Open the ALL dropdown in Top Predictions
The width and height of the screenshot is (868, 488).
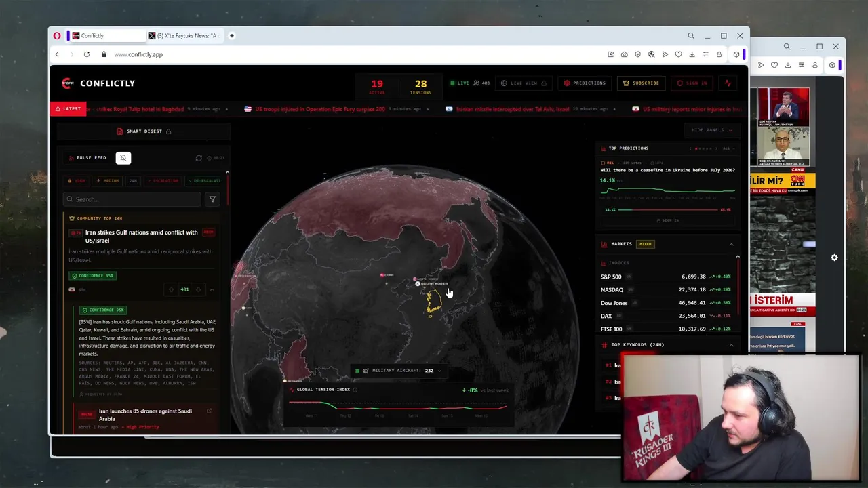728,148
